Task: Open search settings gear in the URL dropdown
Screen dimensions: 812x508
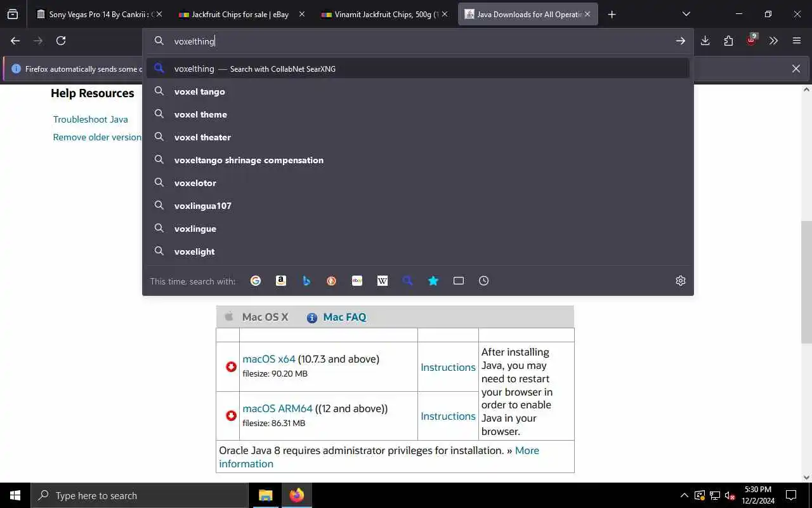Action: click(681, 281)
